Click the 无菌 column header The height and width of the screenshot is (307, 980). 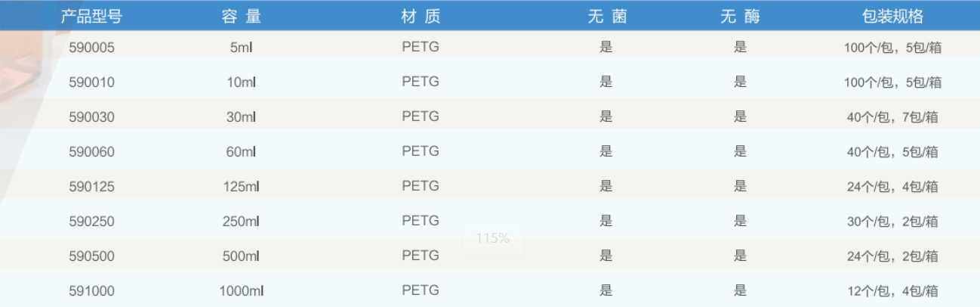click(x=607, y=17)
